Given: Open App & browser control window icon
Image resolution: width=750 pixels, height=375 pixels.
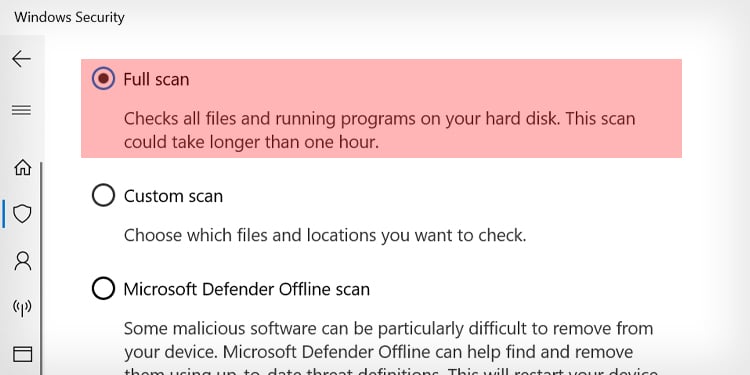Looking at the screenshot, I should 22,354.
